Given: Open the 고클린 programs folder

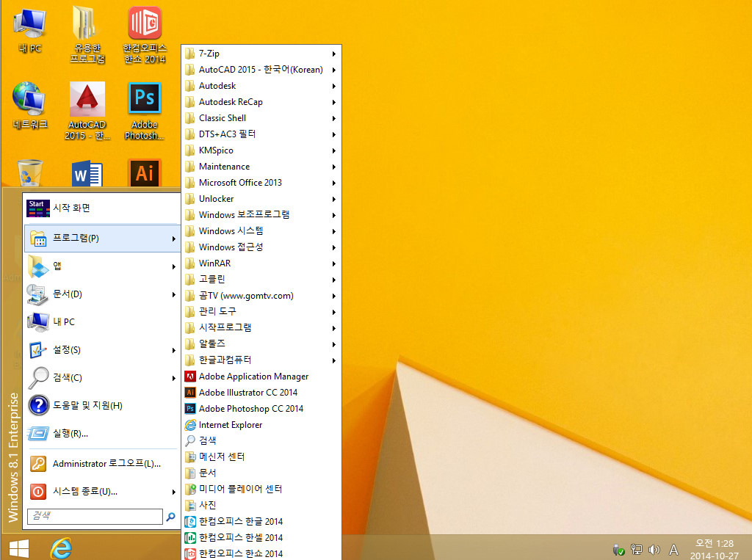Looking at the screenshot, I should pyautogui.click(x=261, y=280).
